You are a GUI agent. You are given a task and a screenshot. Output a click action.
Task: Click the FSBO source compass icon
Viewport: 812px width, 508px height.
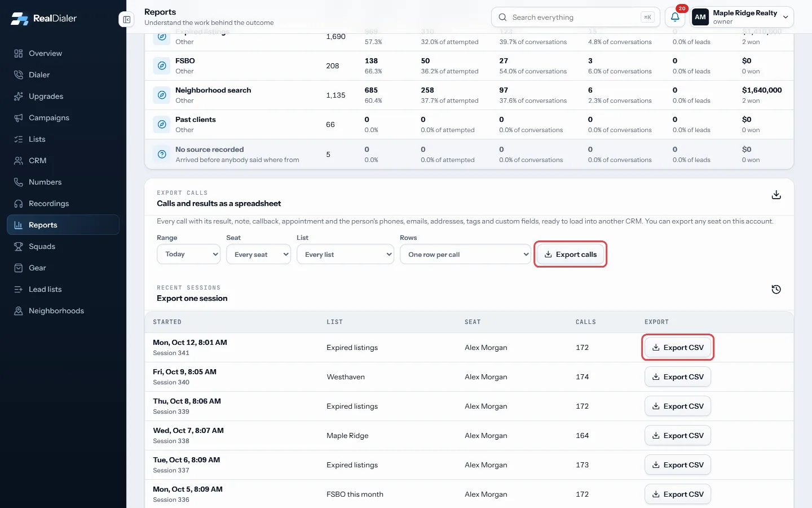point(162,66)
